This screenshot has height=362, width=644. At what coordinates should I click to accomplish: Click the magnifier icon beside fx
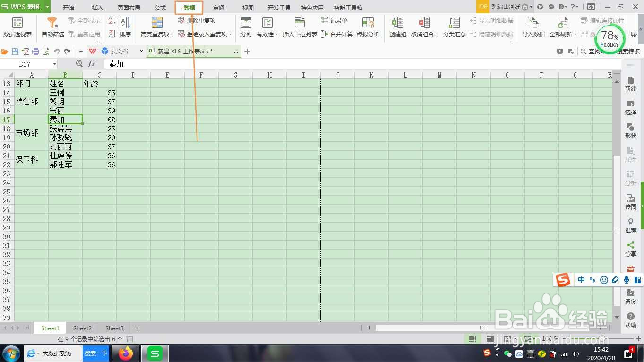click(79, 64)
